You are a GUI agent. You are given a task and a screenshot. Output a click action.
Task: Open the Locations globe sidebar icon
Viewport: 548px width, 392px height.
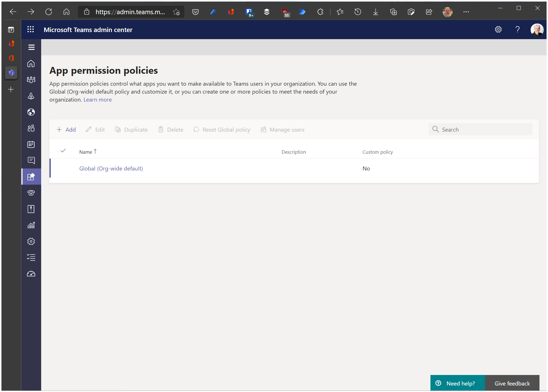pyautogui.click(x=31, y=112)
